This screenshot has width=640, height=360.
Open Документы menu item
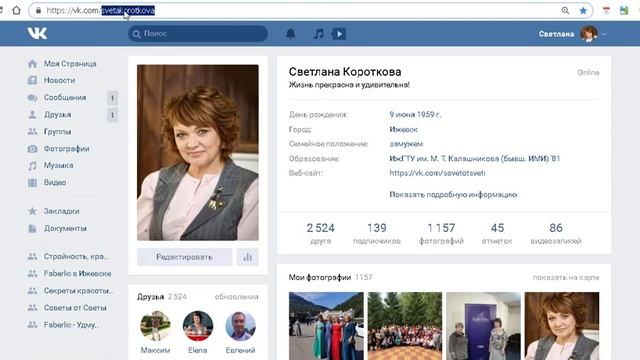click(65, 228)
